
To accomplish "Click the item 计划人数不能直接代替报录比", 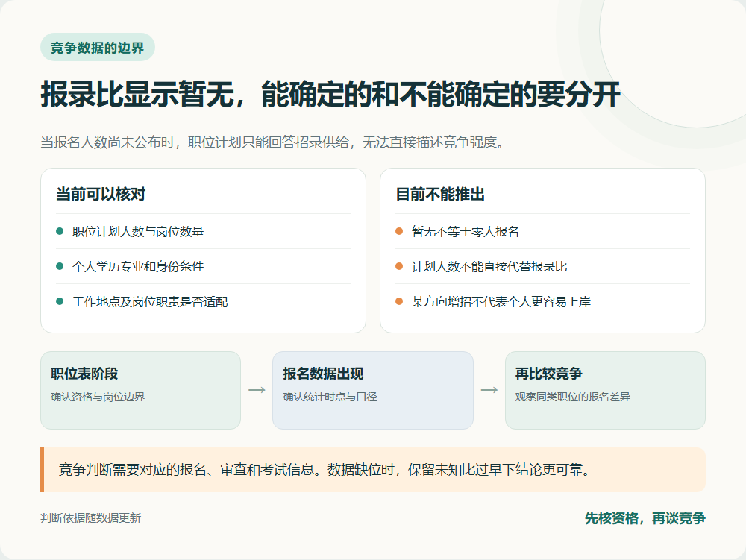I will (489, 266).
